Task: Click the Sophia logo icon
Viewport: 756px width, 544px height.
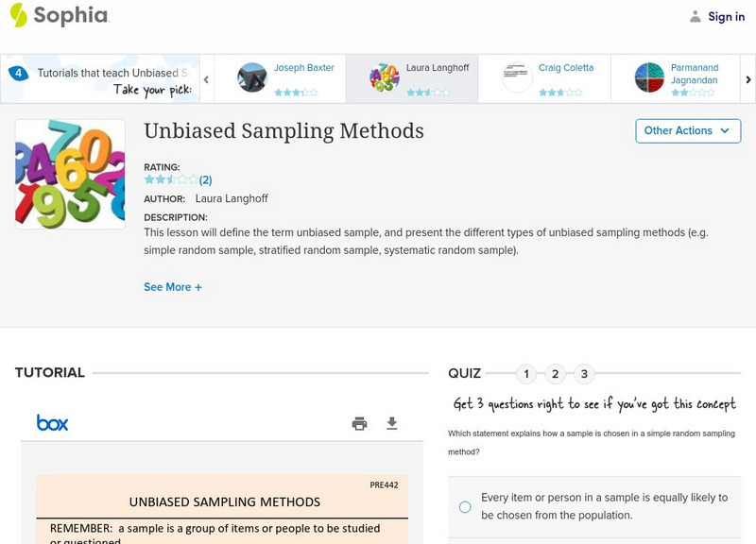Action: point(19,15)
